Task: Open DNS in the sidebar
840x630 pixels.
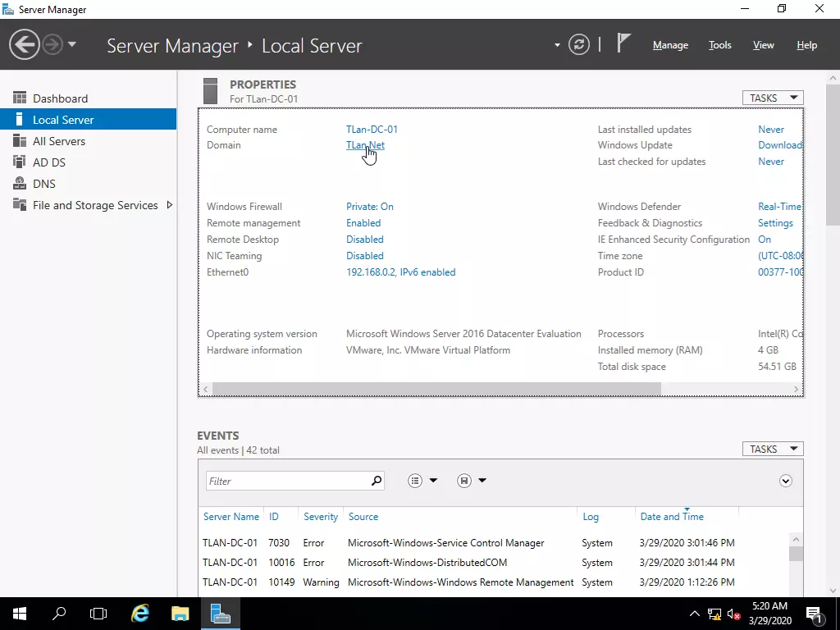Action: (89, 184)
